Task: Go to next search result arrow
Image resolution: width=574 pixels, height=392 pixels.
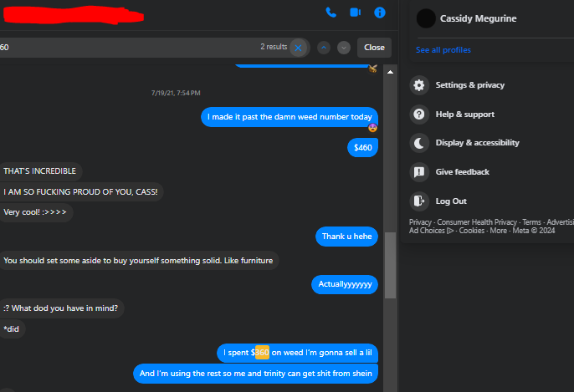Action: 344,48
